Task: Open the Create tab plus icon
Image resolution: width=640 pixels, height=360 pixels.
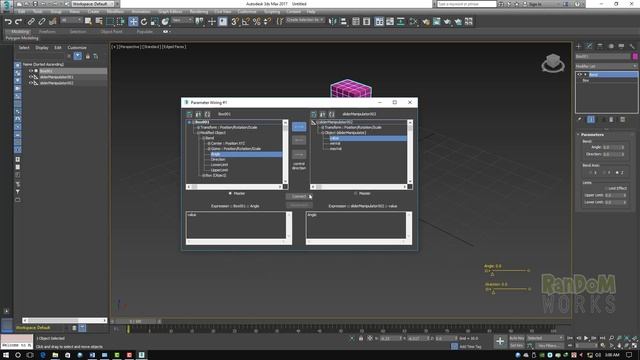Action: (578, 46)
